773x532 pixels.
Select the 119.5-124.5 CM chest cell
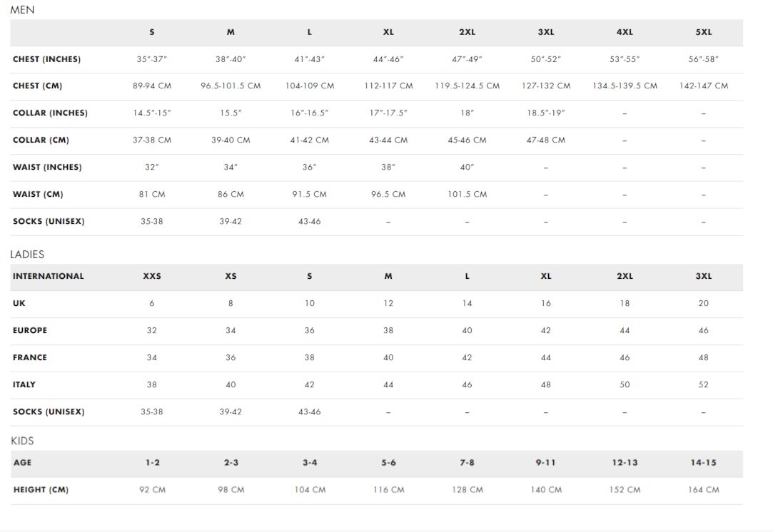coord(467,86)
